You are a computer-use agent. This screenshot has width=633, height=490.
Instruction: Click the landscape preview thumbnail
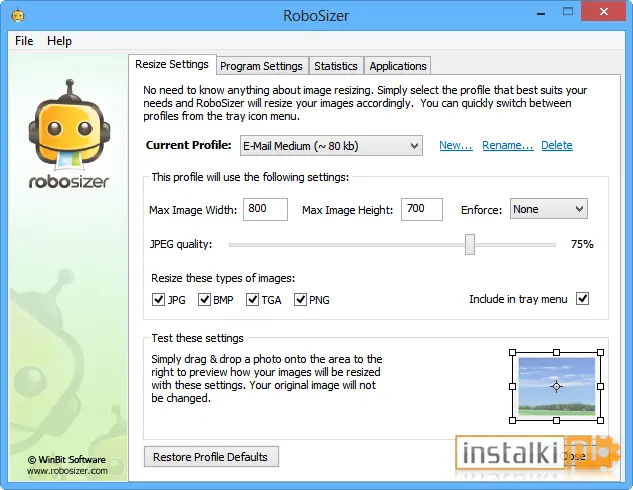point(556,386)
